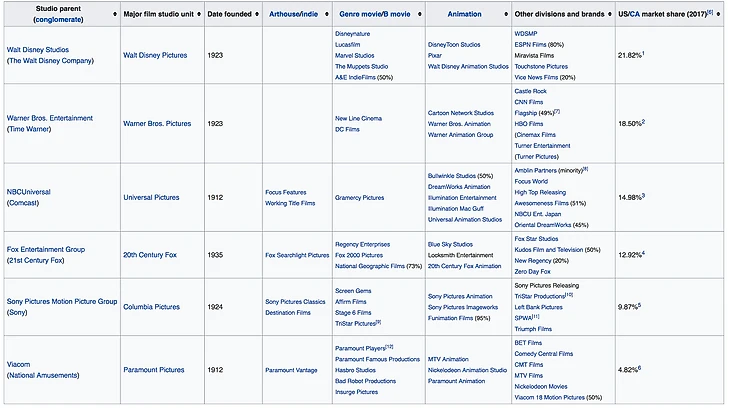Viewport: 730px width, 408px height.
Task: Open the DreamWorks Animation link
Action: pyautogui.click(x=459, y=187)
